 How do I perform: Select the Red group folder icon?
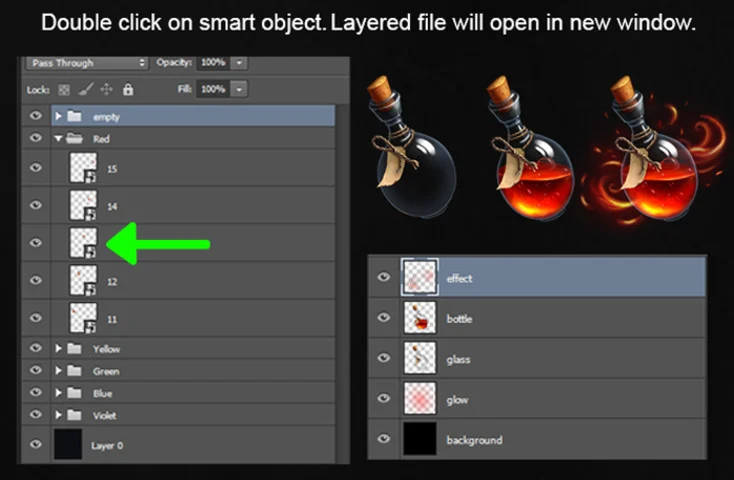click(74, 138)
